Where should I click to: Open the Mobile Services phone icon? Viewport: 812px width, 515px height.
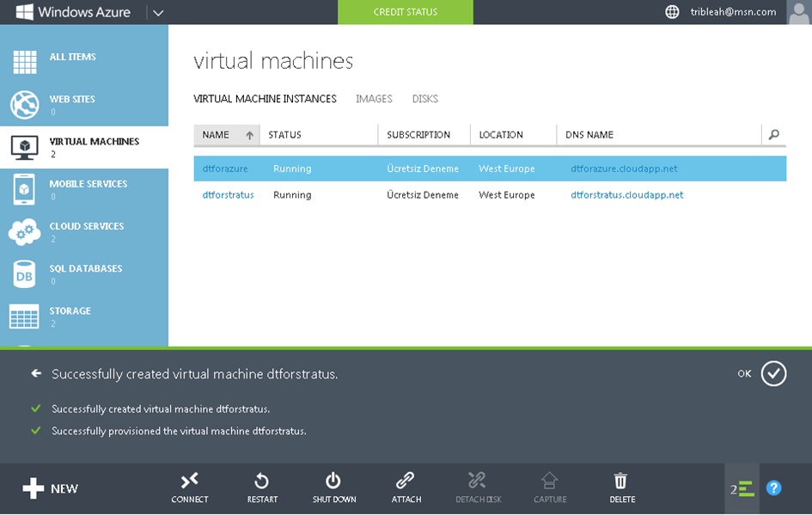click(24, 190)
